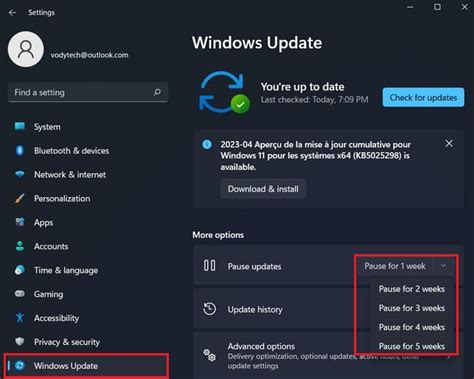Click vodytech@outlook.com account email

pos(89,55)
